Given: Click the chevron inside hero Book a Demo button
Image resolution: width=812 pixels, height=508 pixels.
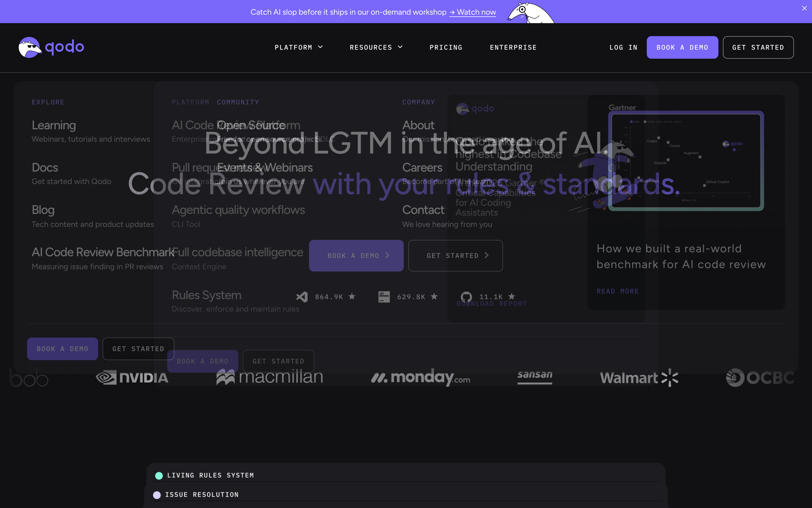Looking at the screenshot, I should [x=388, y=255].
